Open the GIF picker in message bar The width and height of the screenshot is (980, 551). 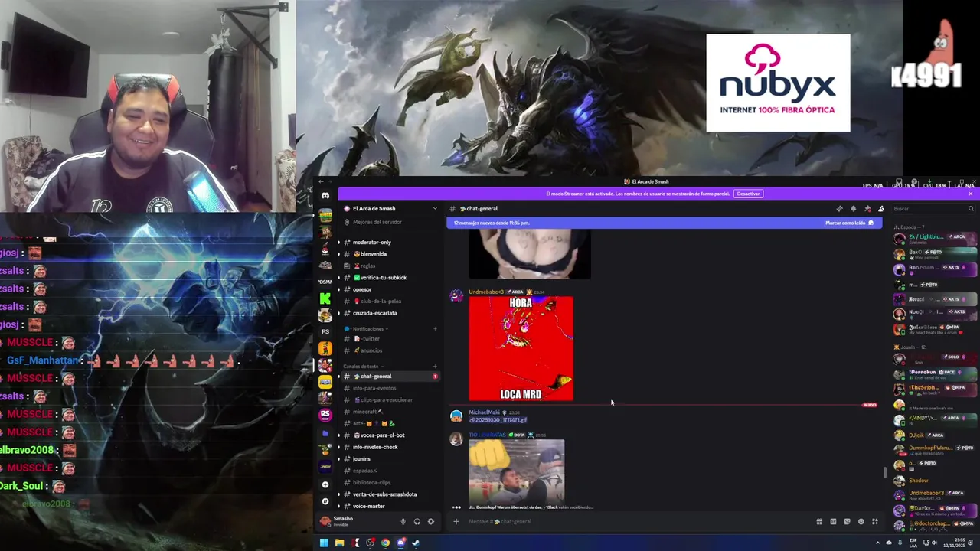click(833, 521)
